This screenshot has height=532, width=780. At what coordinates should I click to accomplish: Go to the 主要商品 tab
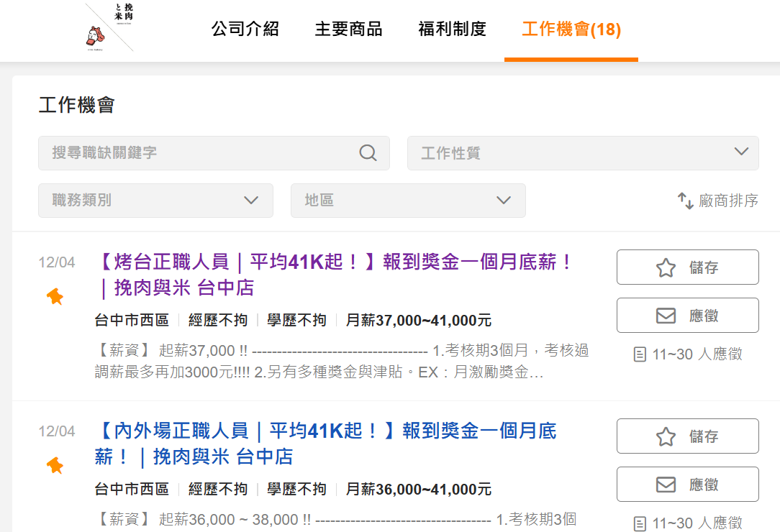pyautogui.click(x=348, y=29)
